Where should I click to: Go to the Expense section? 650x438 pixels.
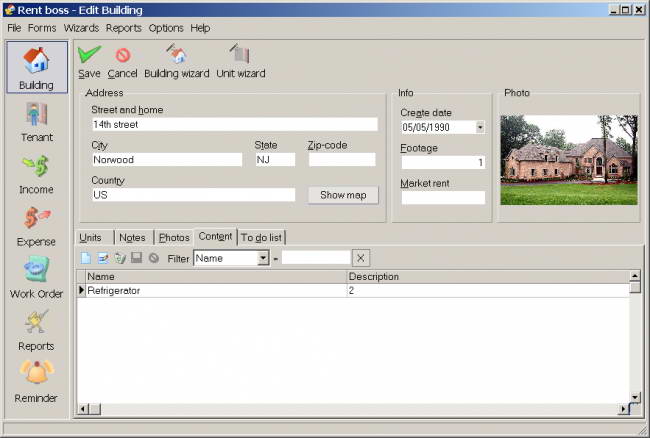pyautogui.click(x=36, y=226)
